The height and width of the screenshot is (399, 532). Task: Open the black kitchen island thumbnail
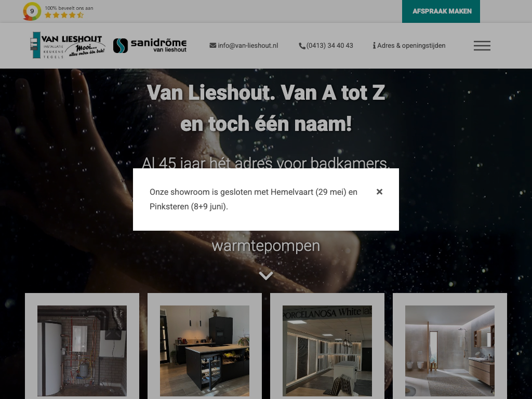pos(205,351)
